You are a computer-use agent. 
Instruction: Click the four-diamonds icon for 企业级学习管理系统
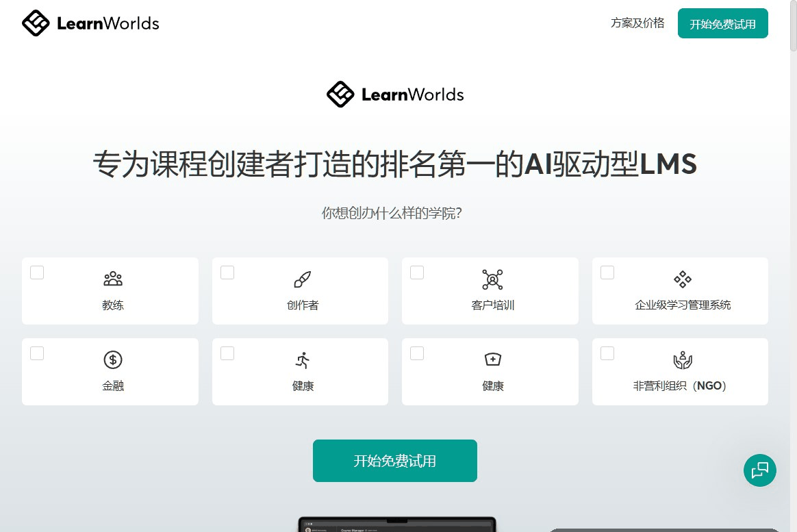pyautogui.click(x=683, y=279)
